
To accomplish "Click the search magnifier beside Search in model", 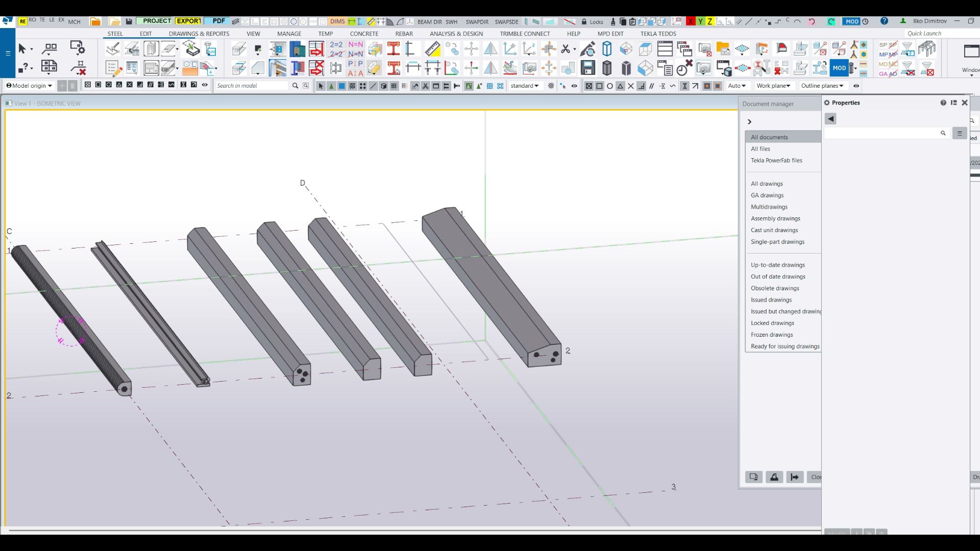I will click(x=295, y=86).
